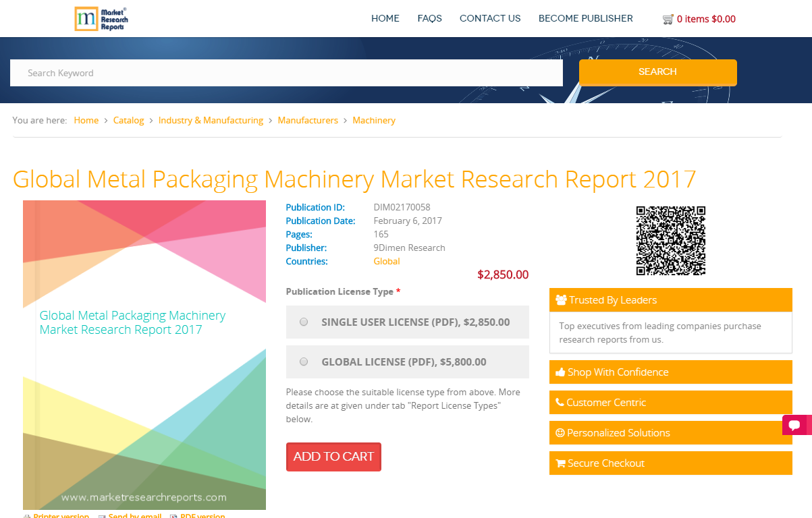This screenshot has height=518, width=812.
Task: Open the CONTACT US page
Action: pos(490,18)
